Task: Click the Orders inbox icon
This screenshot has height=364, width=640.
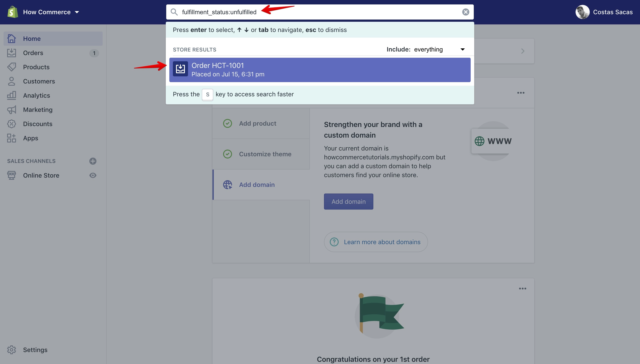Action: (x=12, y=53)
